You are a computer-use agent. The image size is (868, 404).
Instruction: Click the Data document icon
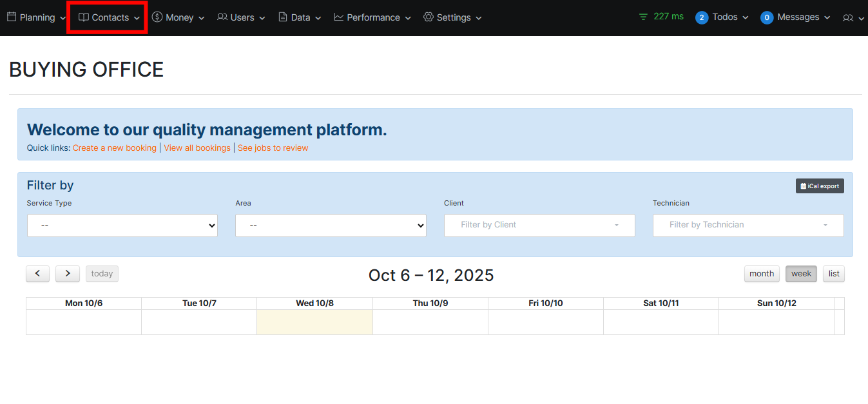[x=283, y=17]
